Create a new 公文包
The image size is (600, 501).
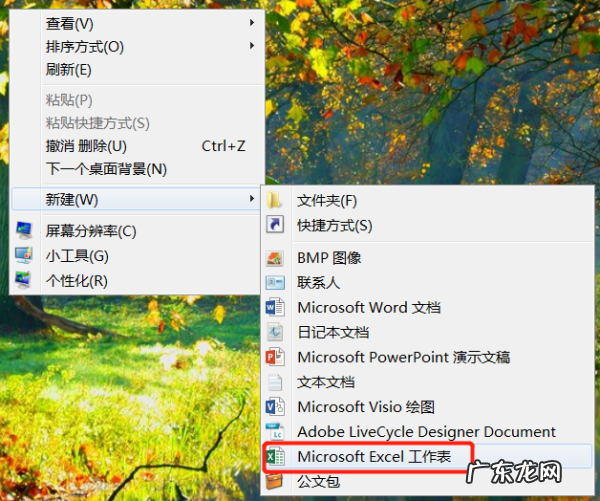coord(428,481)
